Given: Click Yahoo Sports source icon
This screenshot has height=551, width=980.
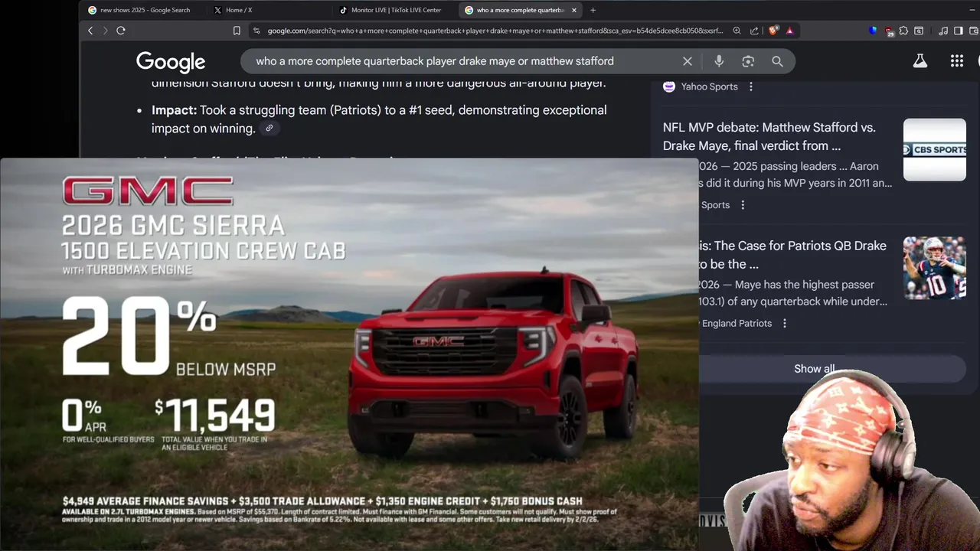Looking at the screenshot, I should pyautogui.click(x=669, y=86).
